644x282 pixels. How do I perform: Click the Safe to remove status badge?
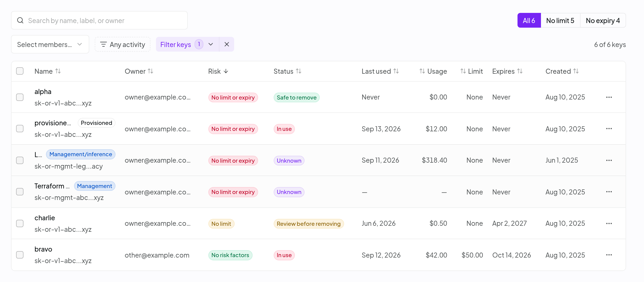click(x=296, y=97)
